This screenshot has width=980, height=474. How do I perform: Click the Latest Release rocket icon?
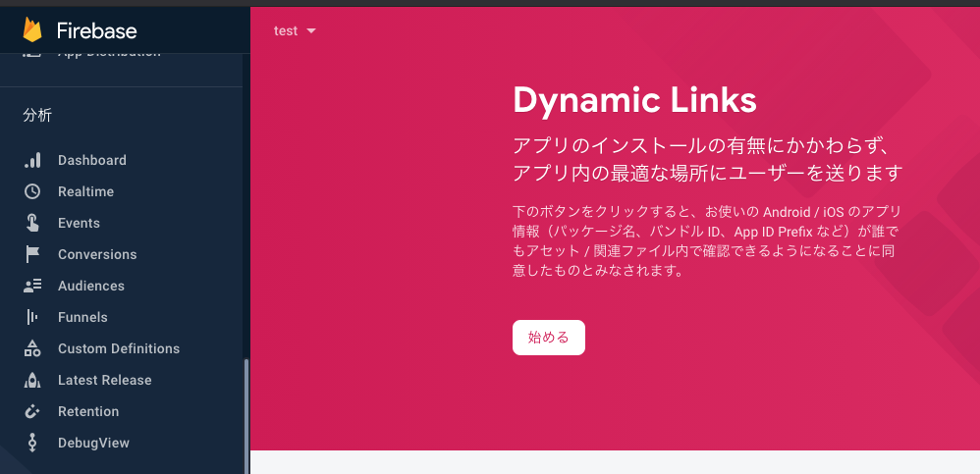pyautogui.click(x=32, y=380)
